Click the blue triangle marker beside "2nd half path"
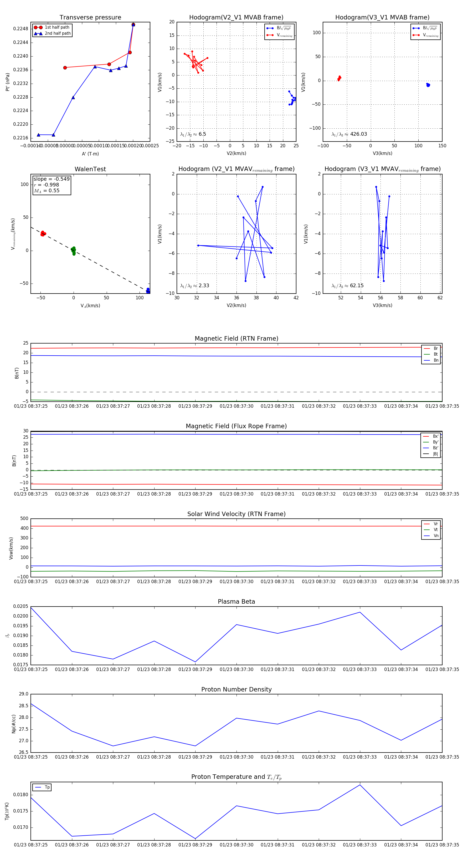The image size is (473, 868). (38, 33)
